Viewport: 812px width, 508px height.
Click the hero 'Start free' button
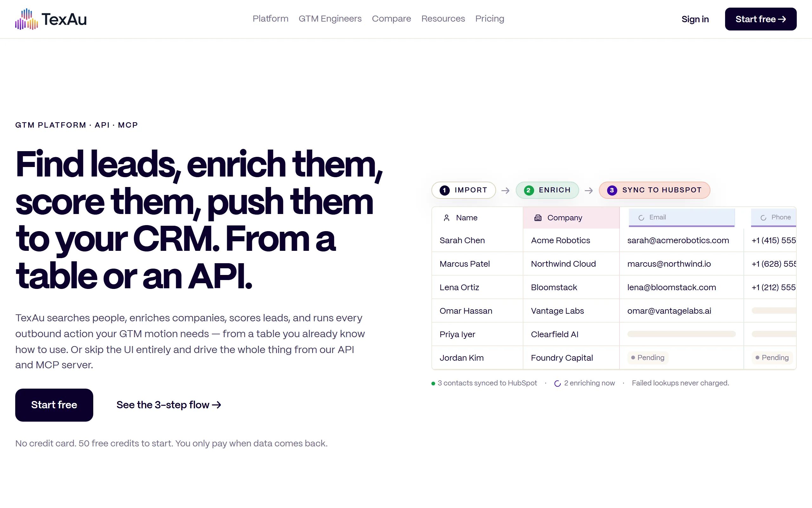coord(54,405)
